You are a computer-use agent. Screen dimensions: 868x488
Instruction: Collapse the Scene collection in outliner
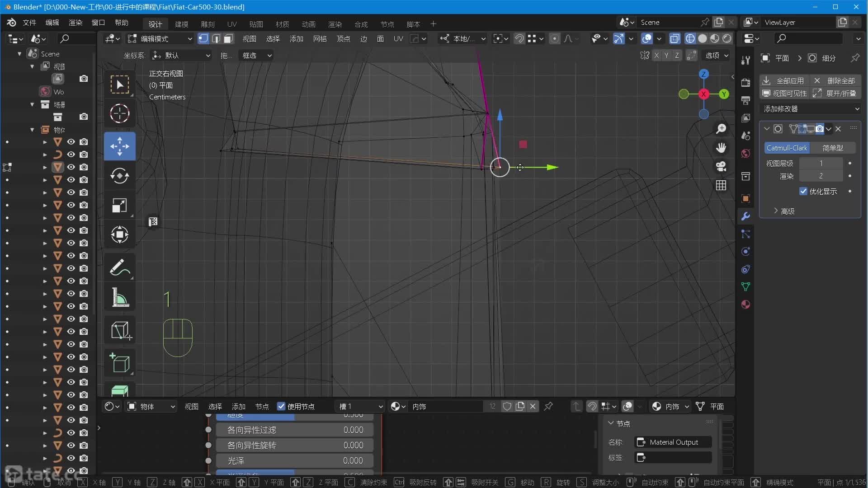[x=19, y=54]
